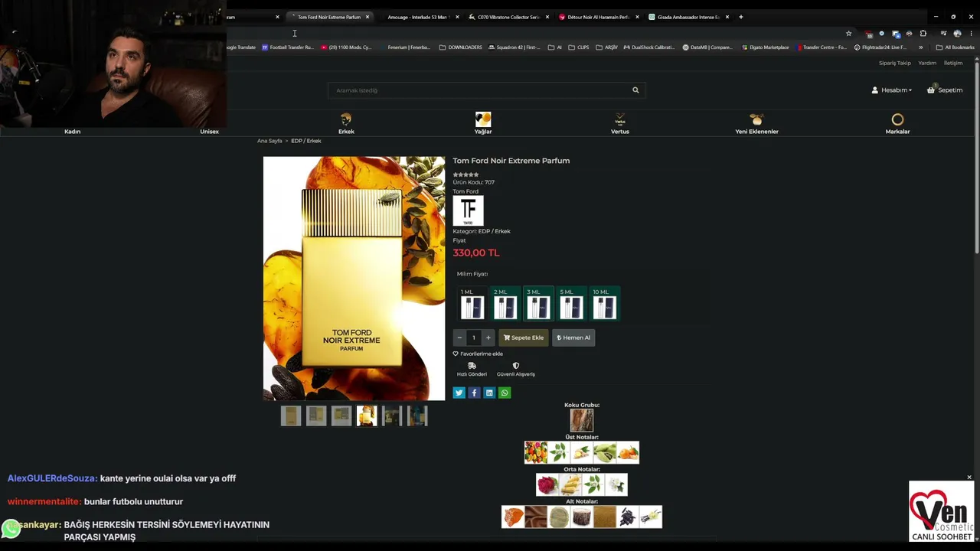Image resolution: width=980 pixels, height=551 pixels.
Task: Click the quantity input field
Action: point(473,337)
